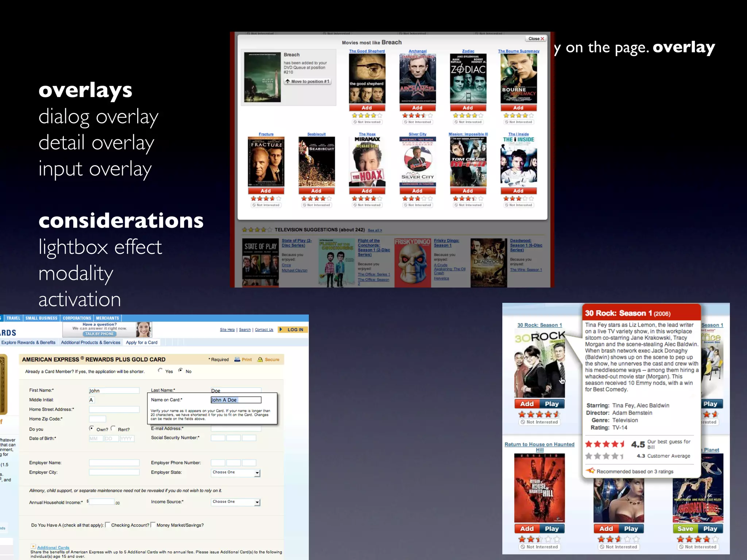Open Explore Rewards & Benefits menu
747x560 pixels.
pyautogui.click(x=28, y=343)
